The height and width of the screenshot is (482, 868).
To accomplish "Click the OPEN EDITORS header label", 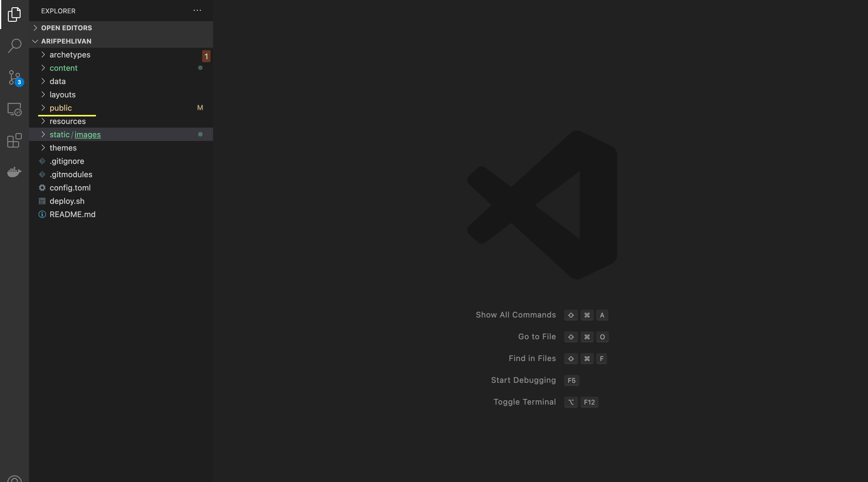I will [66, 28].
